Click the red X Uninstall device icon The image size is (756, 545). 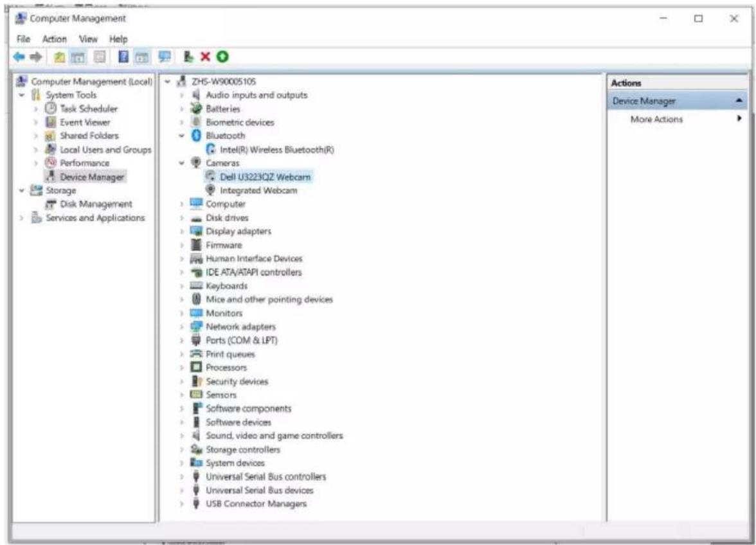pyautogui.click(x=206, y=57)
